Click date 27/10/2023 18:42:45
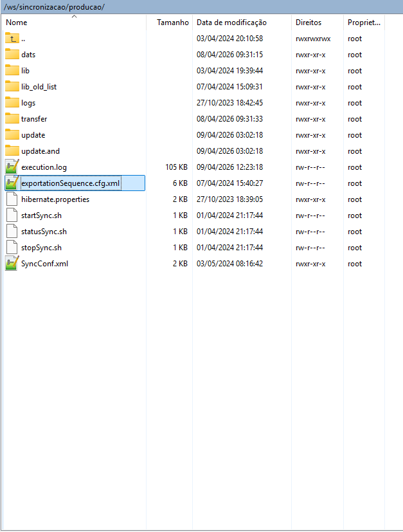 230,103
